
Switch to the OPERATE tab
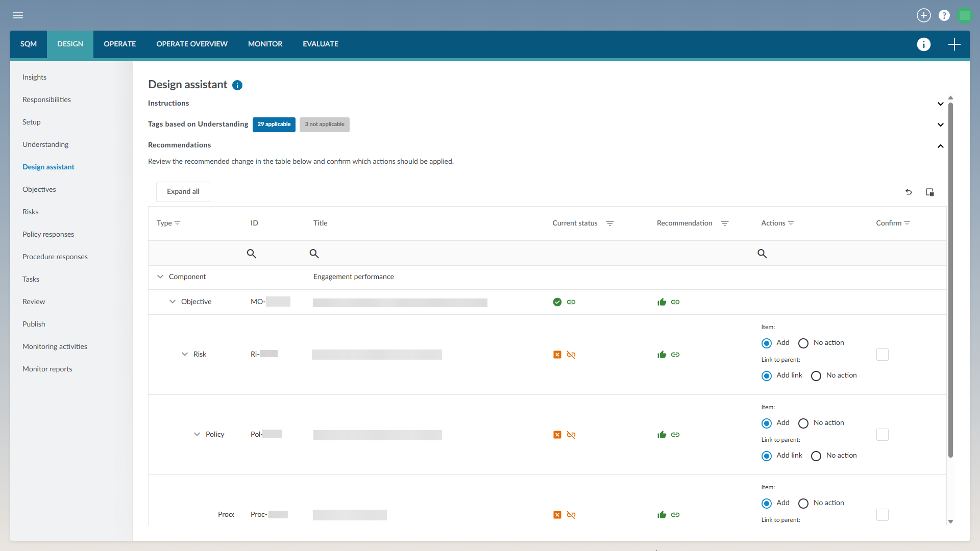tap(120, 44)
